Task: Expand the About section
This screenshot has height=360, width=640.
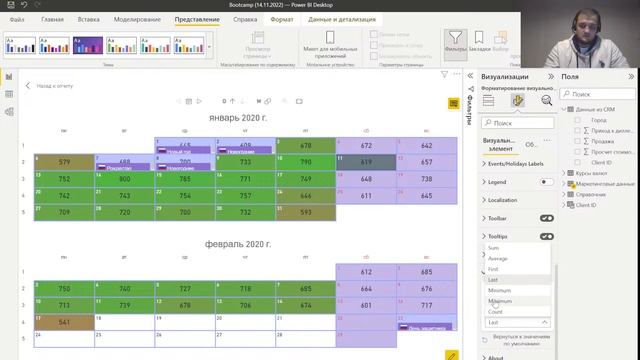Action: tap(484, 358)
